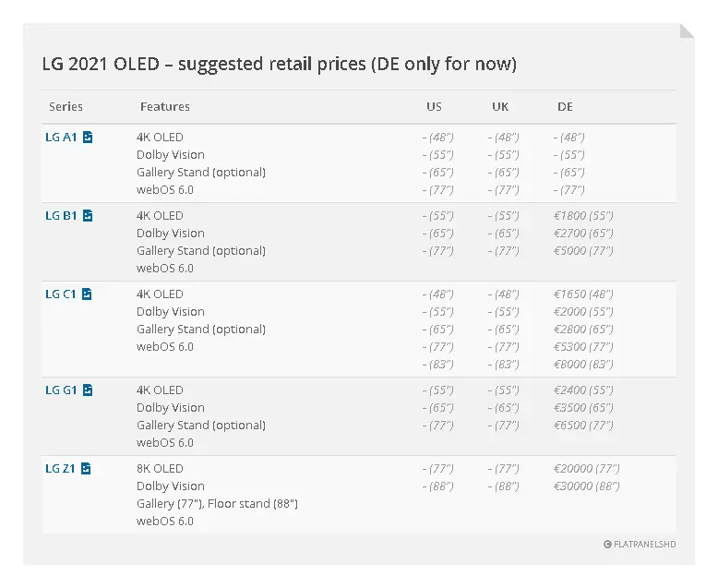Click the folded page corner

coord(687,31)
